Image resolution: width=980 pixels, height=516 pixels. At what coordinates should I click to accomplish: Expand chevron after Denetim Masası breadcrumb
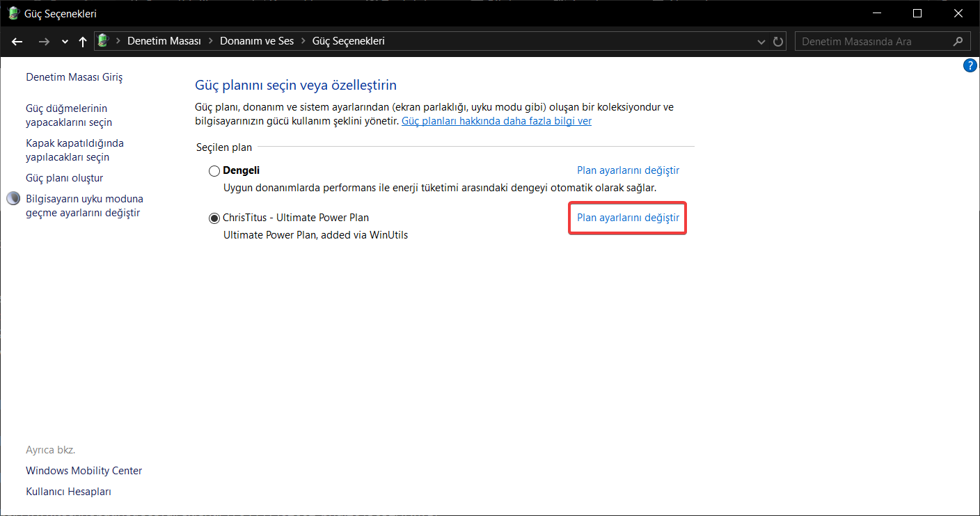click(x=211, y=41)
